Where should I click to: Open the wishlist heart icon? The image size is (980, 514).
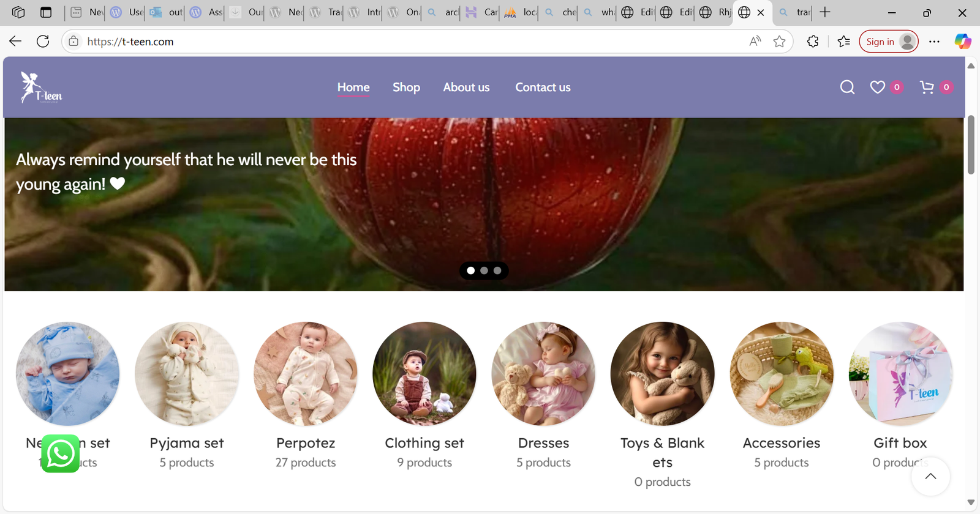[x=878, y=88]
